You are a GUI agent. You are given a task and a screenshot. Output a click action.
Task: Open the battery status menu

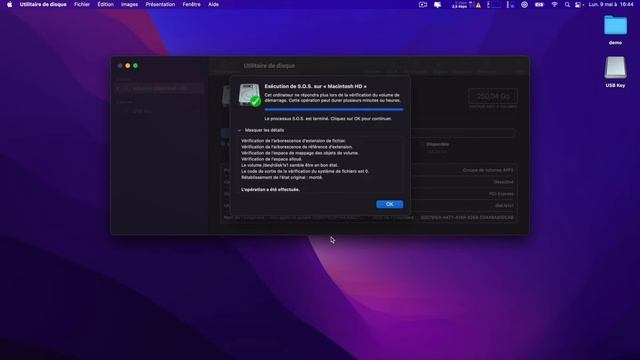(539, 4)
